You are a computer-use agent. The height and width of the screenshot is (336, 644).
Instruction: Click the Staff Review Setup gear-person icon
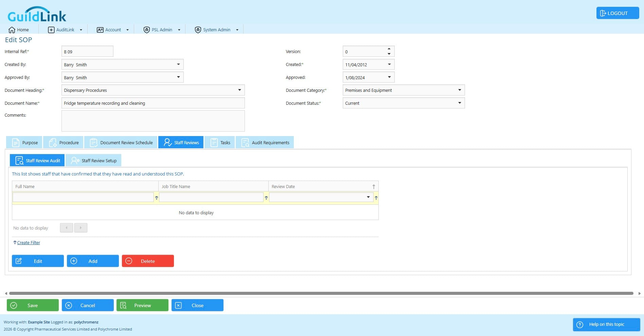pos(75,161)
